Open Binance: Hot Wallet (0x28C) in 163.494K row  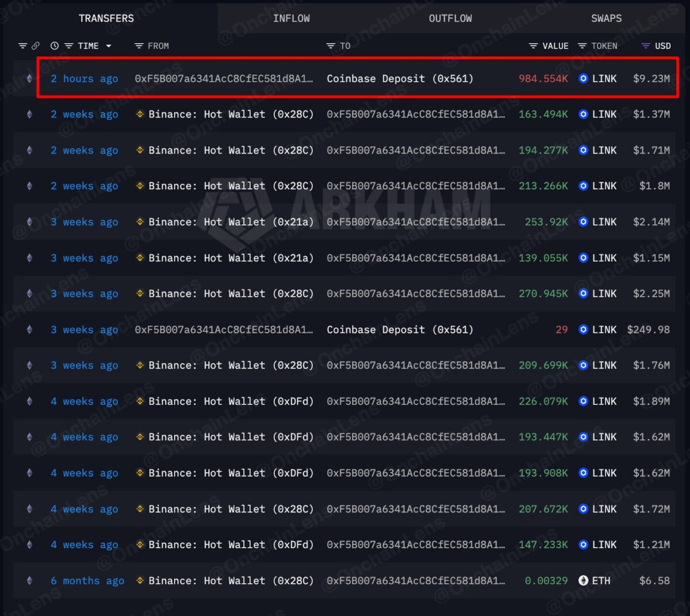tap(231, 114)
